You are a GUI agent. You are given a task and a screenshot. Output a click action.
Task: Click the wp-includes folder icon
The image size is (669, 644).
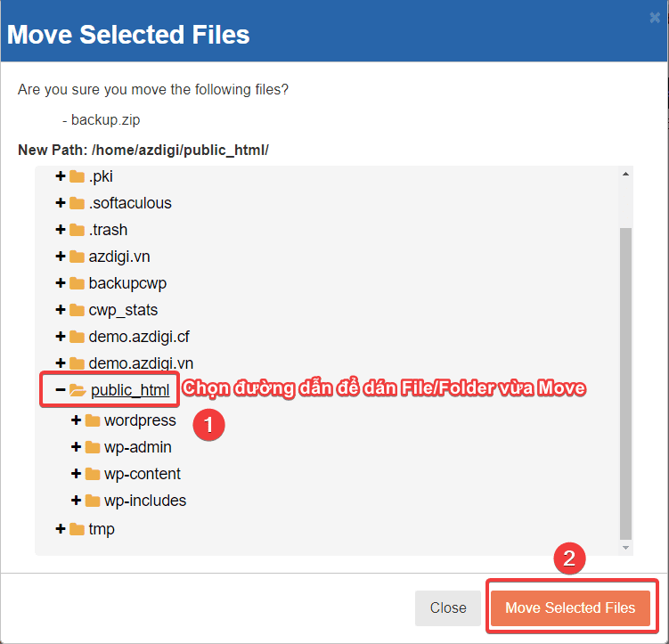coord(93,501)
